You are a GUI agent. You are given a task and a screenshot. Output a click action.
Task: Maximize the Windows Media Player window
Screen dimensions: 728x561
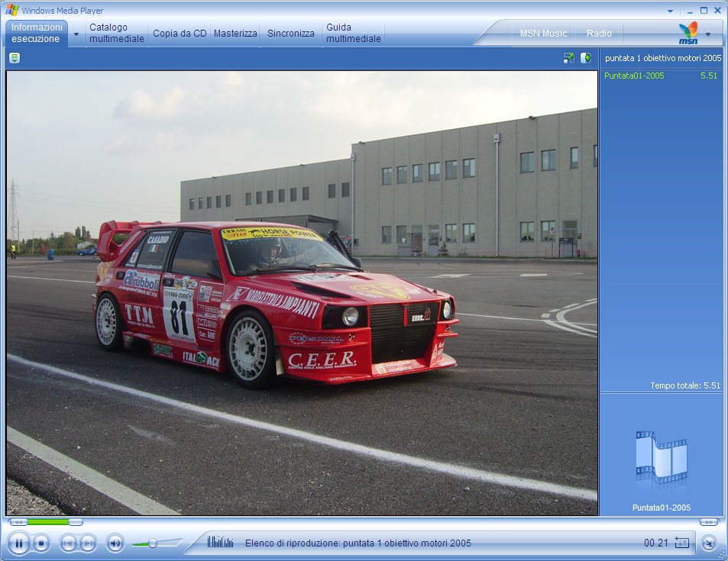(x=704, y=11)
